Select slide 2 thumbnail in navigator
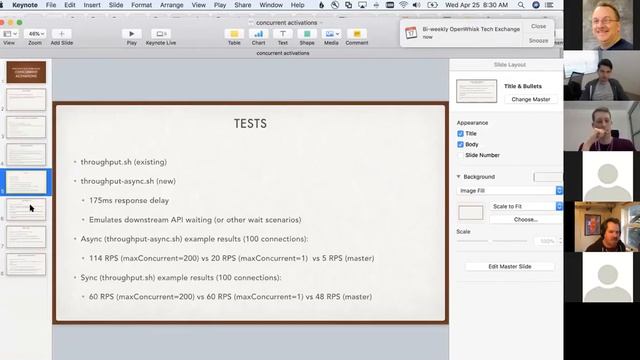 [x=26, y=100]
